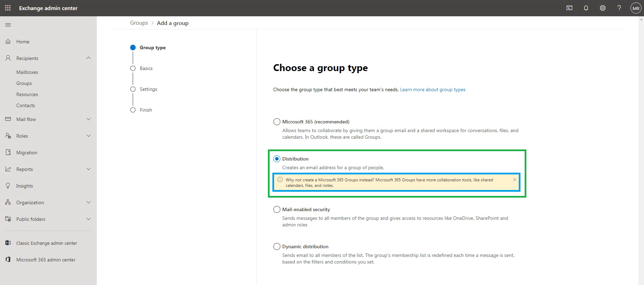The height and width of the screenshot is (285, 644).
Task: Click Learn more about group types link
Action: 433,89
